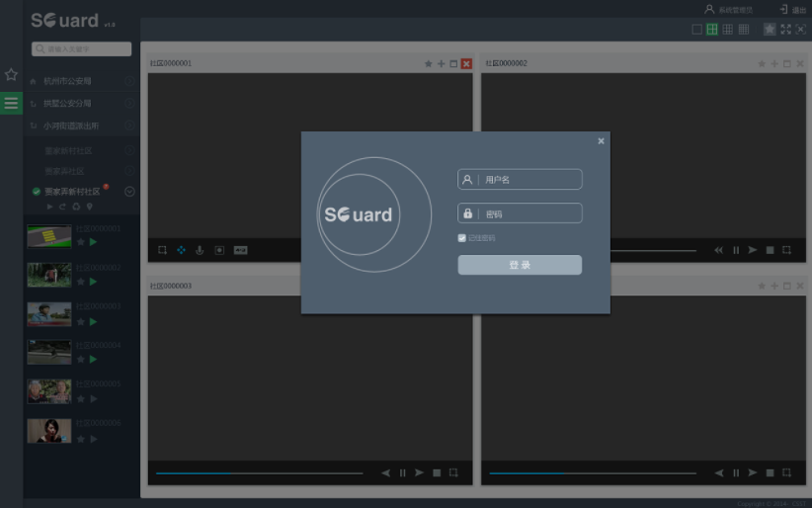Enter fullscreen using the expand icon
812x508 pixels.
coord(785,30)
